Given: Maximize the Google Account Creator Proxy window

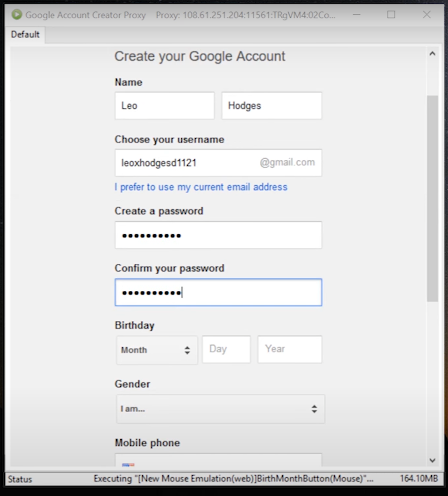Looking at the screenshot, I should pos(391,15).
